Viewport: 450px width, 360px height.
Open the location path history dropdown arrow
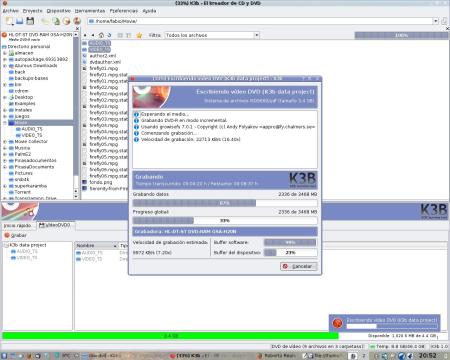tap(436, 21)
